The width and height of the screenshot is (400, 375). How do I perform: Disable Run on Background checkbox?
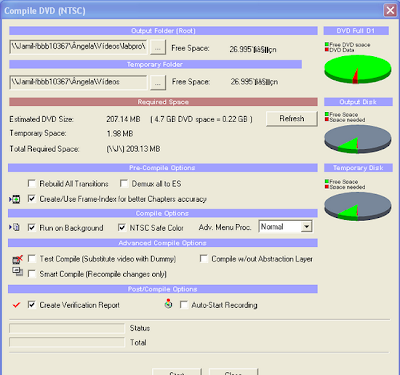tap(32, 228)
